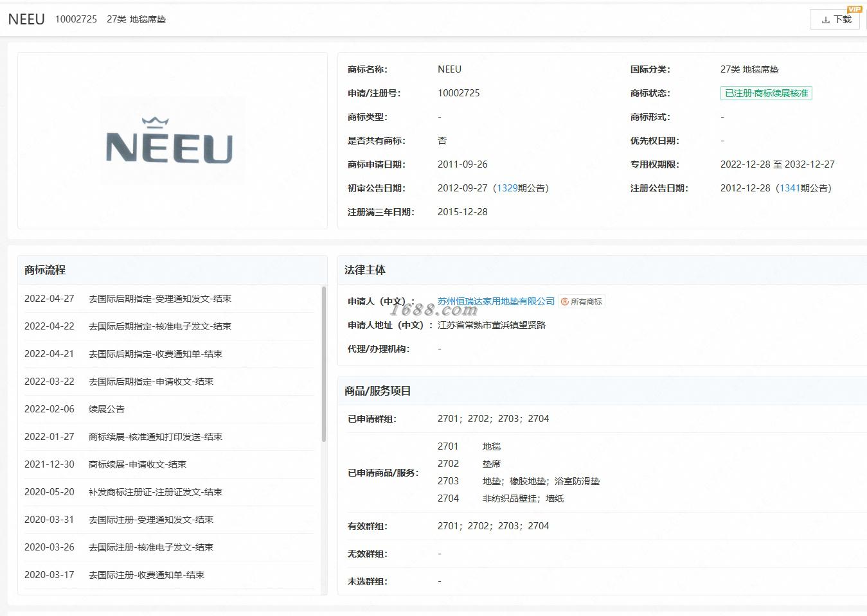Image resolution: width=867 pixels, height=616 pixels.
Task: Open the NEEU trademark logo image
Action: (x=172, y=141)
